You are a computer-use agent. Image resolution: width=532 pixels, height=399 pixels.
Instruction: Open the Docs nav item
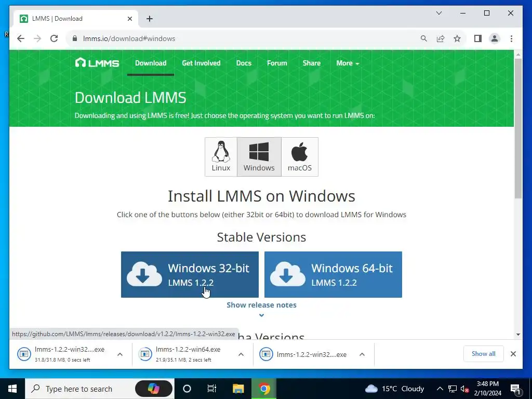244,63
